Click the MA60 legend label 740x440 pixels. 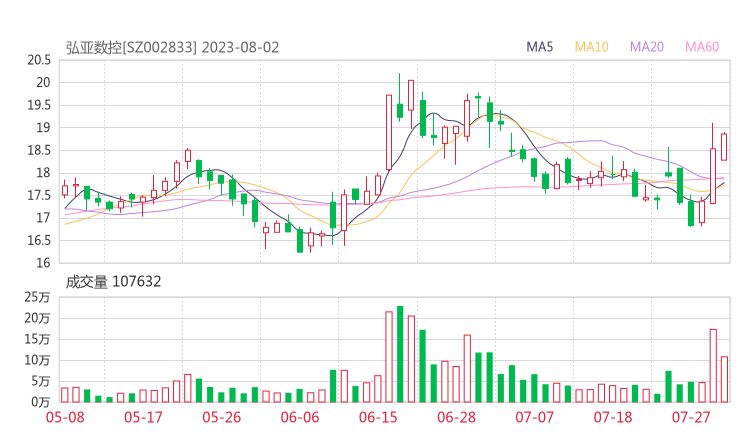click(702, 47)
